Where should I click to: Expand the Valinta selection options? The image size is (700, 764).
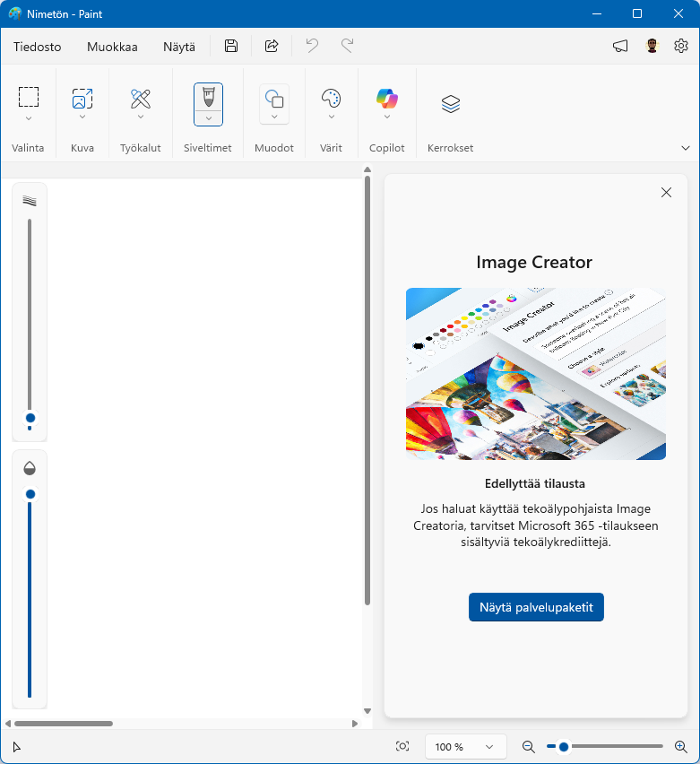tap(29, 118)
